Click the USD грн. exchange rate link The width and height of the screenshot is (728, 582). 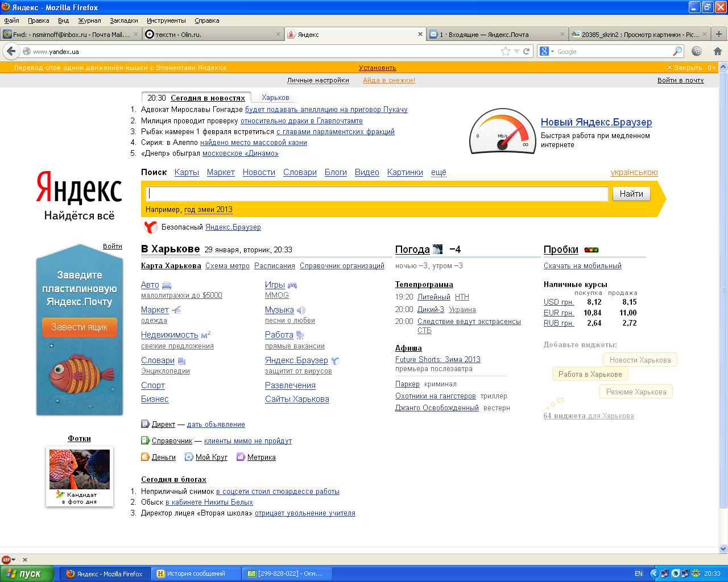coord(559,302)
